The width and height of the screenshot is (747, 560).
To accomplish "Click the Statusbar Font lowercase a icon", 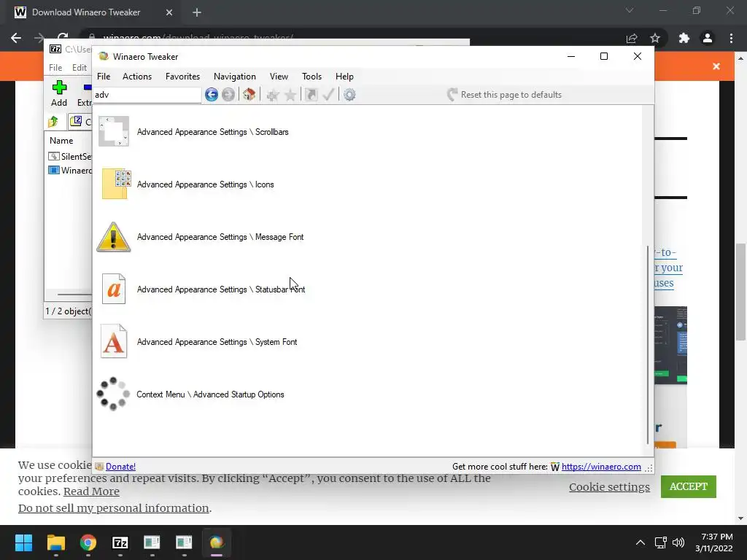I will pos(113,289).
